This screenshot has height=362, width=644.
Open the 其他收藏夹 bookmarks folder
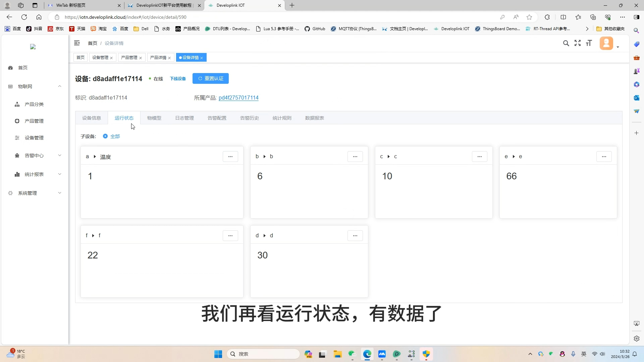click(x=610, y=29)
